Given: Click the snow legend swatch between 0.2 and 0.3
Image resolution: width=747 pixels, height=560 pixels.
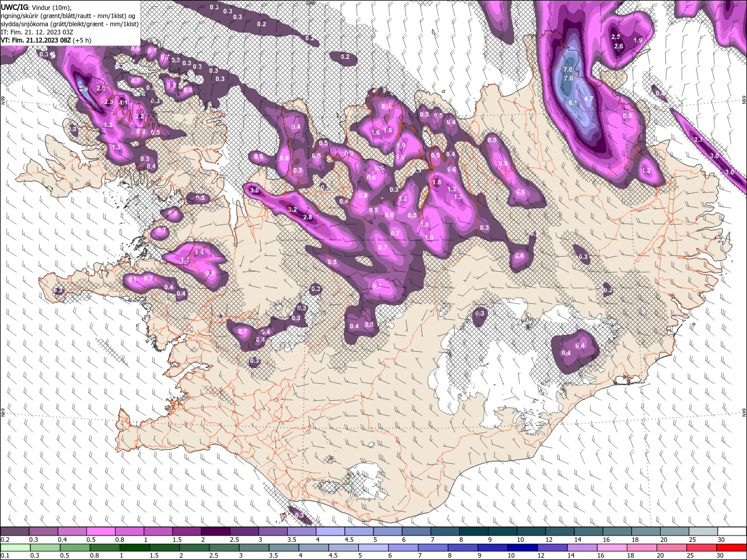Looking at the screenshot, I should pos(15,531).
